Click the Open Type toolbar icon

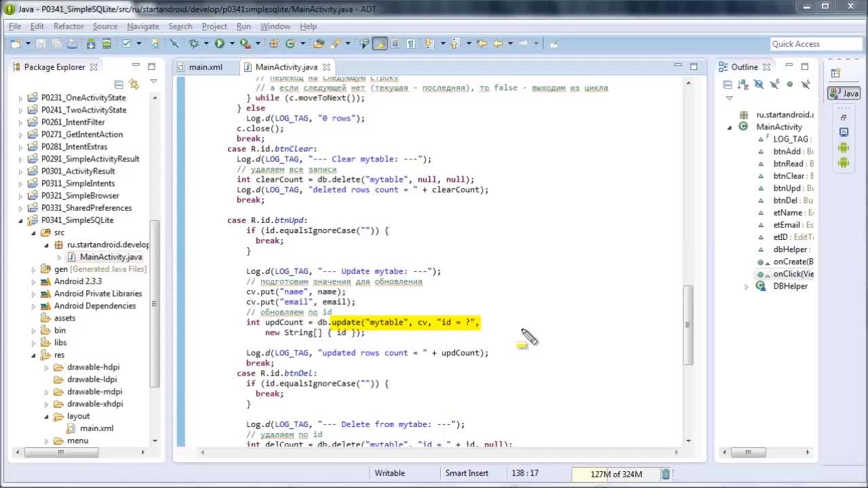(319, 44)
